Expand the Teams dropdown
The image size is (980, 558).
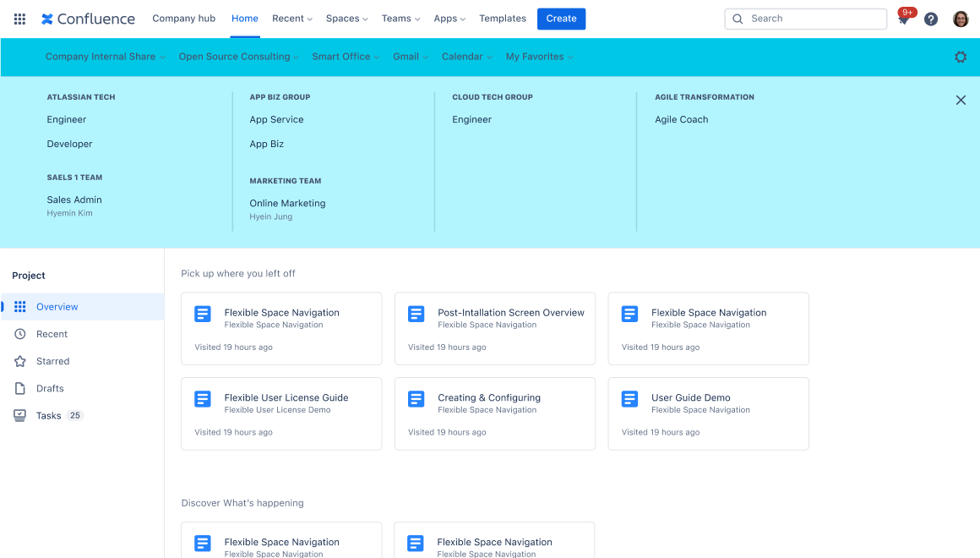point(400,19)
